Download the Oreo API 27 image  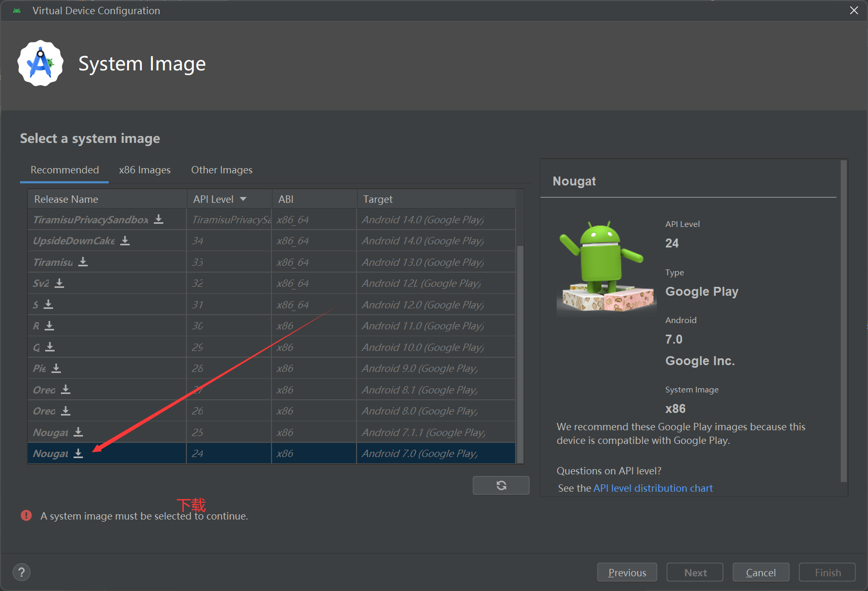coord(66,389)
